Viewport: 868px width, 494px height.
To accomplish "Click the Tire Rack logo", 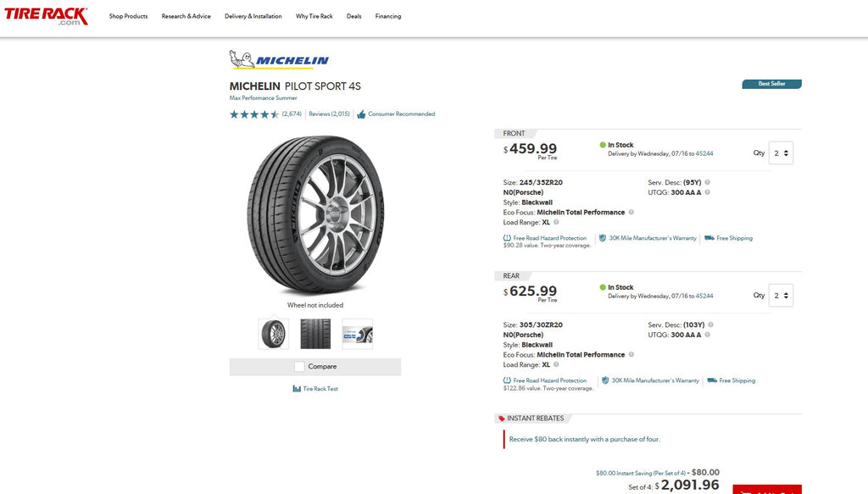I will [46, 16].
